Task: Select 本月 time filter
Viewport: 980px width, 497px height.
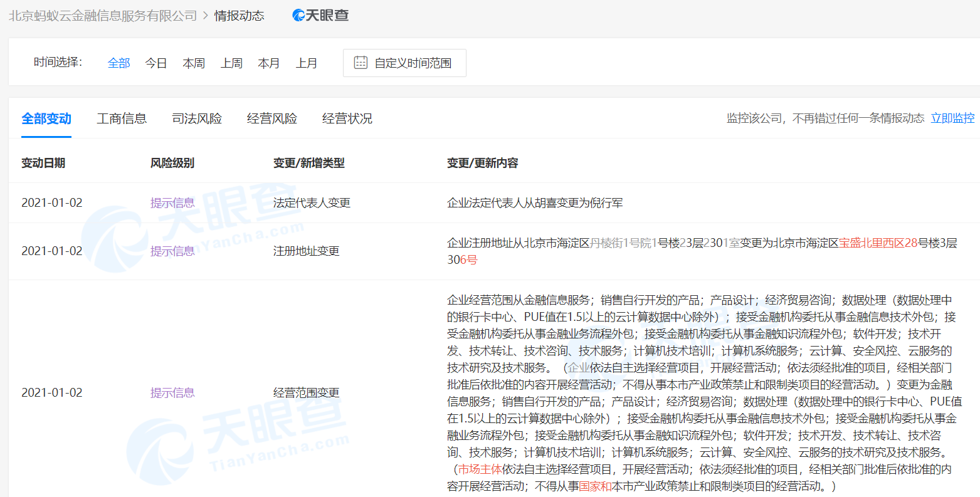Action: pyautogui.click(x=269, y=63)
